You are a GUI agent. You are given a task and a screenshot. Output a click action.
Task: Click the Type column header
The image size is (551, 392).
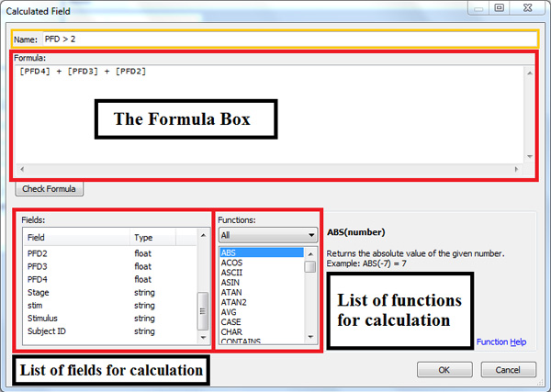pos(152,238)
